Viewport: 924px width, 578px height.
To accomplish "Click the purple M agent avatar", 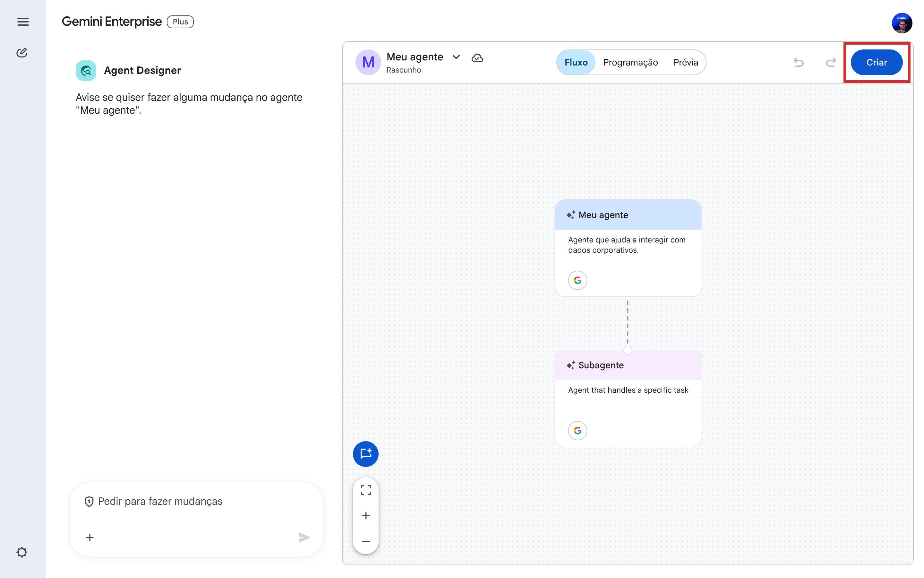I will pyautogui.click(x=368, y=62).
